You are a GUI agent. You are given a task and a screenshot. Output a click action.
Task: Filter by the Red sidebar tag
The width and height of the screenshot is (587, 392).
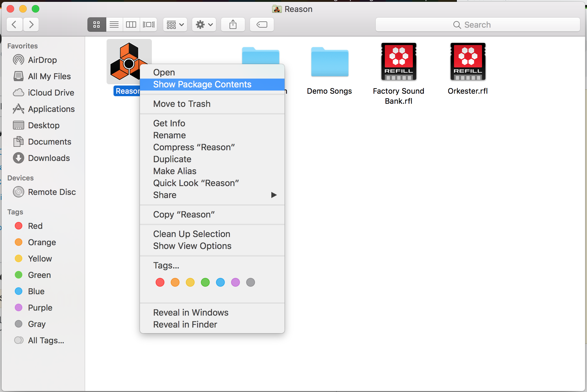click(29, 226)
